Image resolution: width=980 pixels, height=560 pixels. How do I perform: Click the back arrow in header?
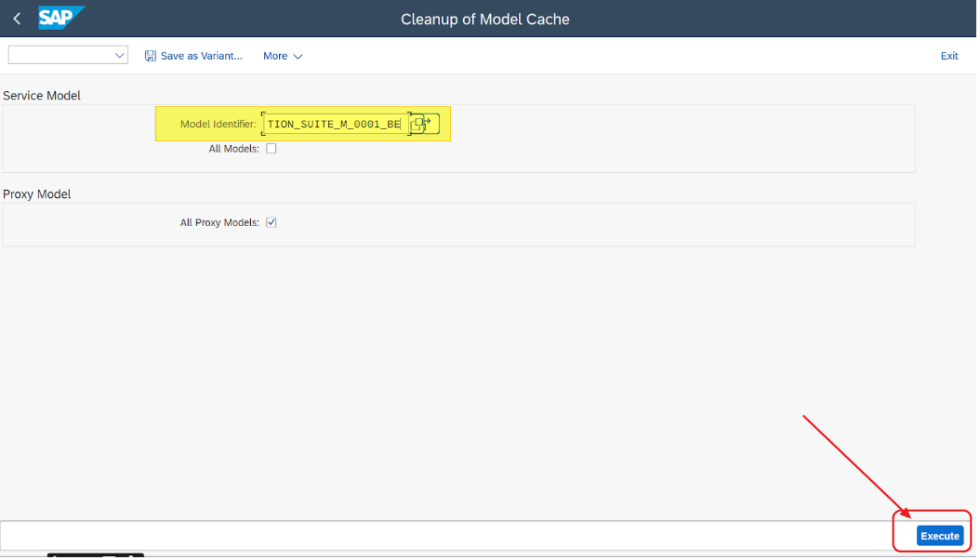[17, 19]
